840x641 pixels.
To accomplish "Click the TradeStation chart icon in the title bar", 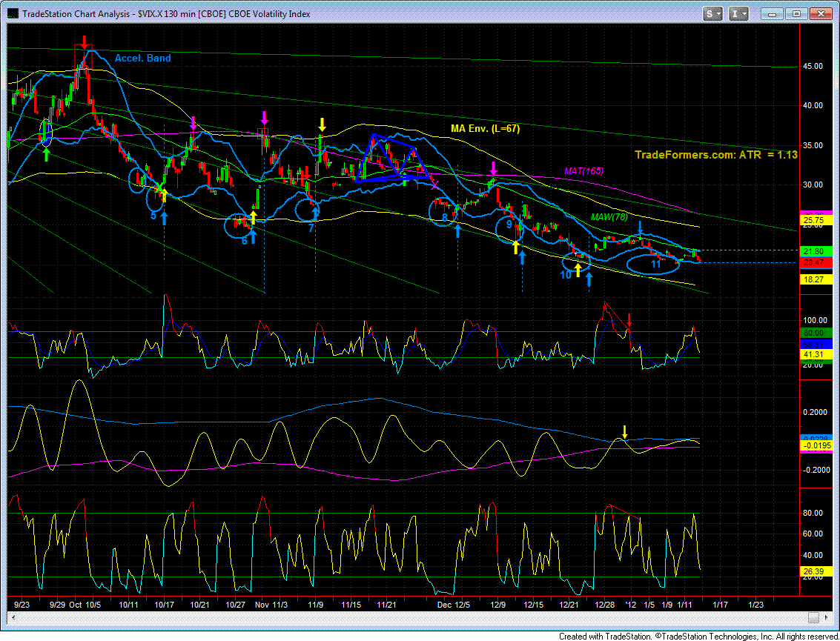I will pyautogui.click(x=13, y=14).
